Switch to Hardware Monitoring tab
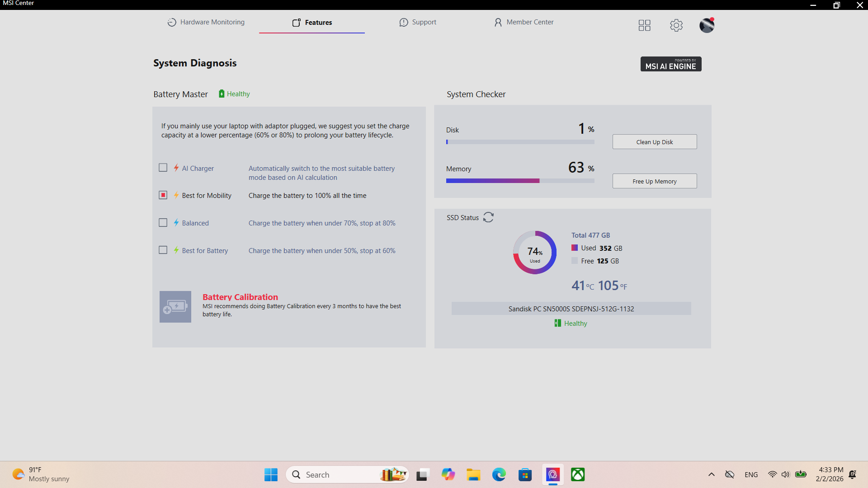Image resolution: width=868 pixels, height=488 pixels. pyautogui.click(x=206, y=22)
